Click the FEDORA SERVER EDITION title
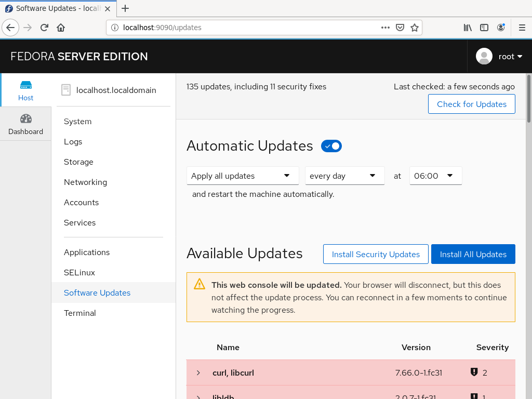 coord(79,56)
